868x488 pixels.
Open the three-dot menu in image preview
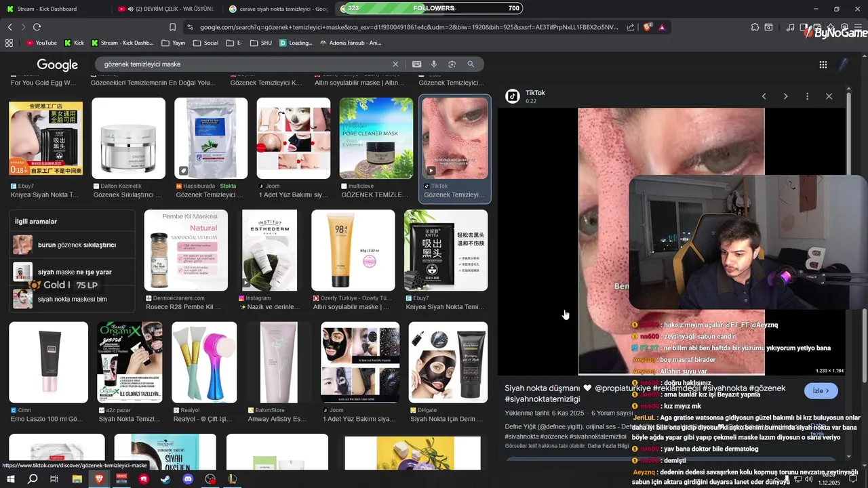tap(807, 96)
